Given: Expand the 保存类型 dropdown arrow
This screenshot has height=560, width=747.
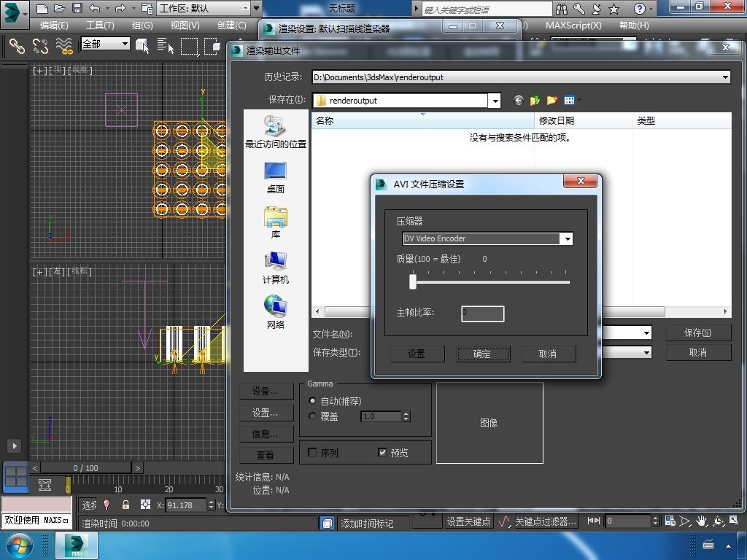Looking at the screenshot, I should 646,353.
